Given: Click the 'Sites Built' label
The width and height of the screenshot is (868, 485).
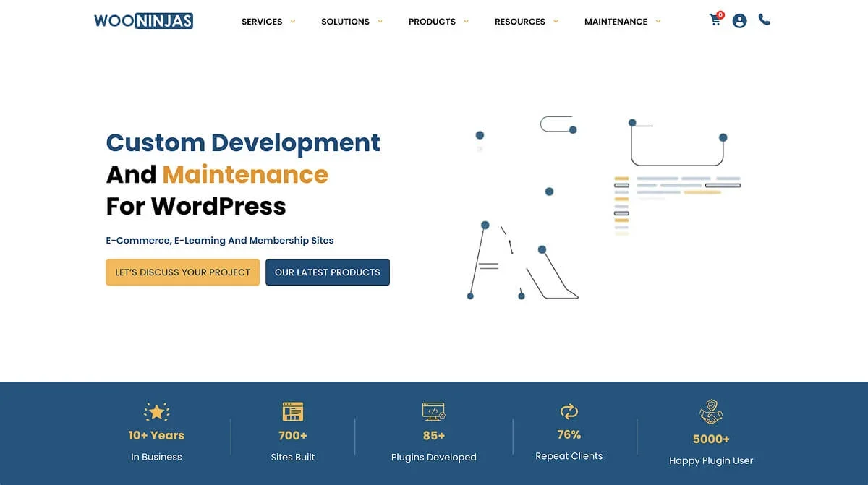Looking at the screenshot, I should [293, 457].
